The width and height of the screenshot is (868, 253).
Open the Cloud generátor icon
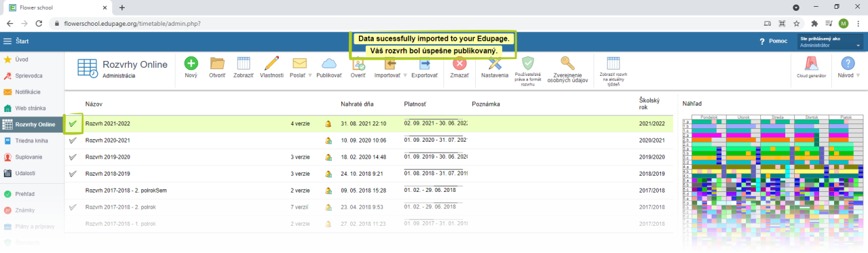(810, 64)
